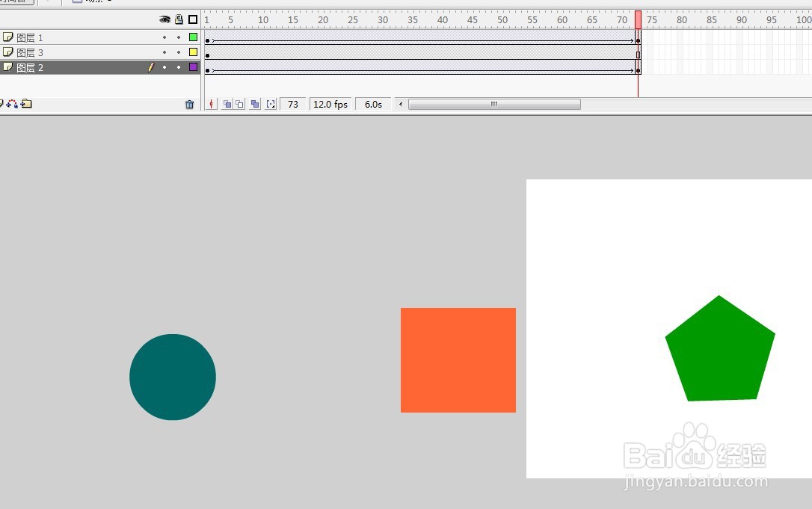Insert a new layer folder
Image resolution: width=812 pixels, height=509 pixels.
click(x=26, y=104)
